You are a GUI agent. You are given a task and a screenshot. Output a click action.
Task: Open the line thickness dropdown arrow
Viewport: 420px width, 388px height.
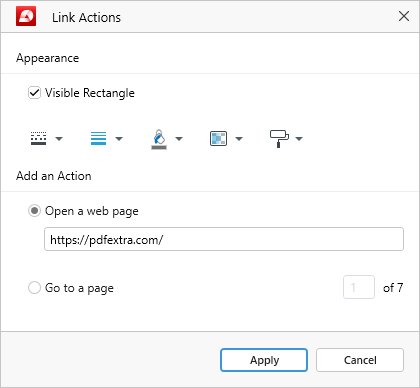click(x=119, y=139)
